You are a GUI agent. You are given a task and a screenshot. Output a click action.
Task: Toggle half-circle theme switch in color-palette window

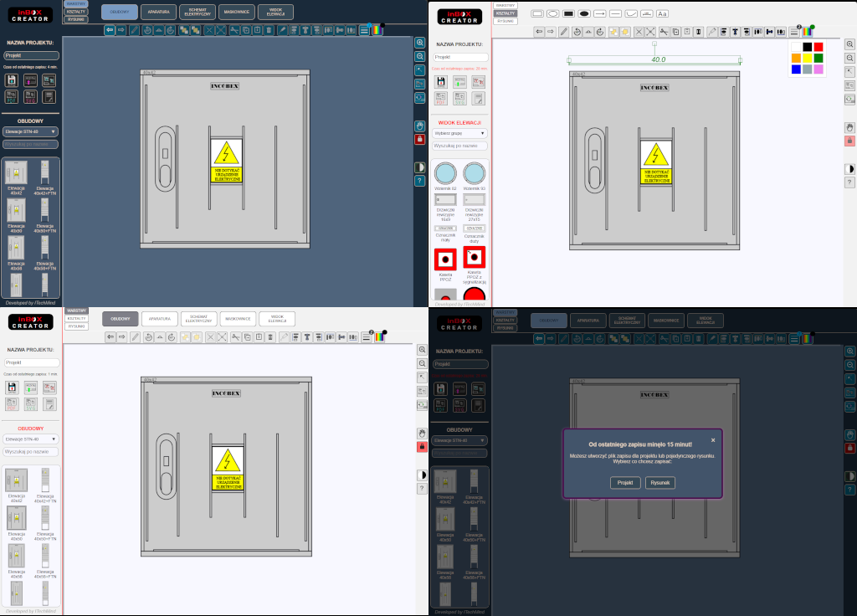(849, 169)
